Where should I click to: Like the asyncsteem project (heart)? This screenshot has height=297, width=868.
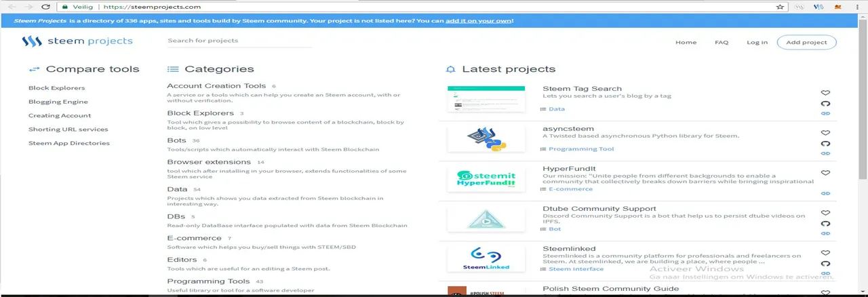click(825, 133)
